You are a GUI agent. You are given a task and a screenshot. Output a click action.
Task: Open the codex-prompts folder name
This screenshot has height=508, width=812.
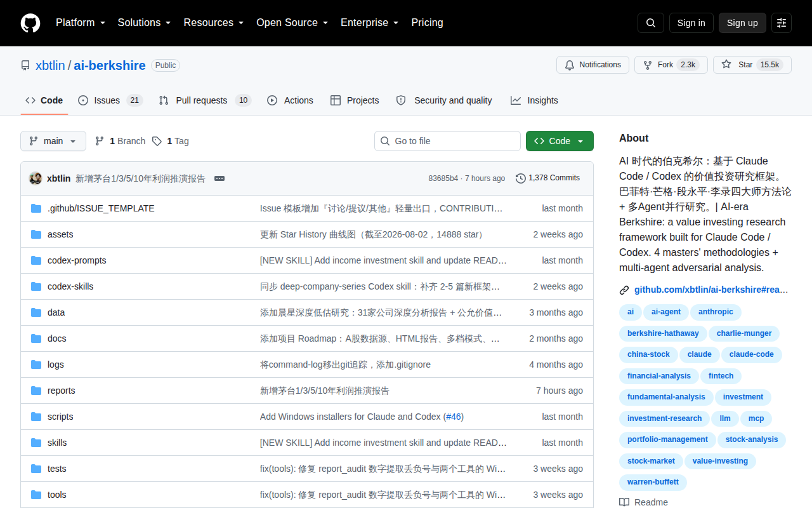[x=77, y=260]
